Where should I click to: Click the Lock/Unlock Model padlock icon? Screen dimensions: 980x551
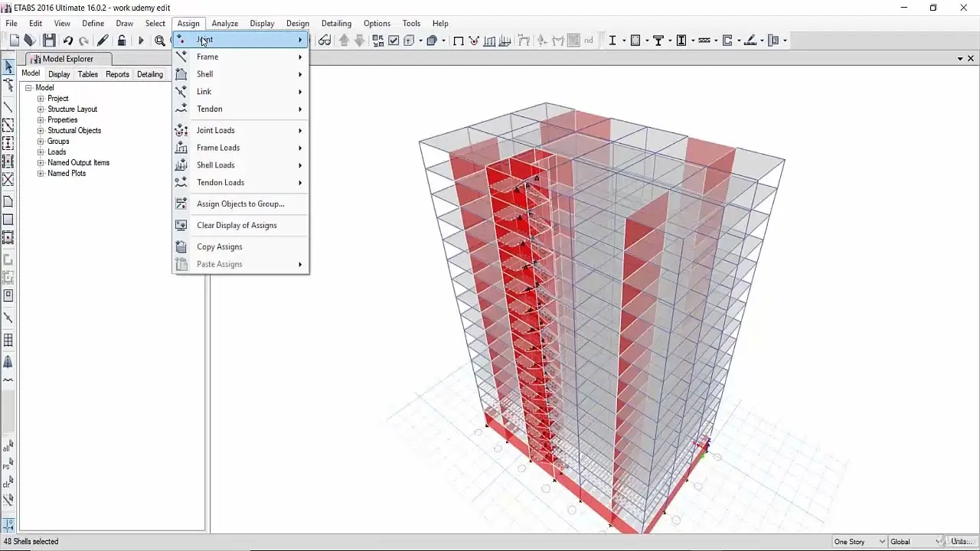122,41
